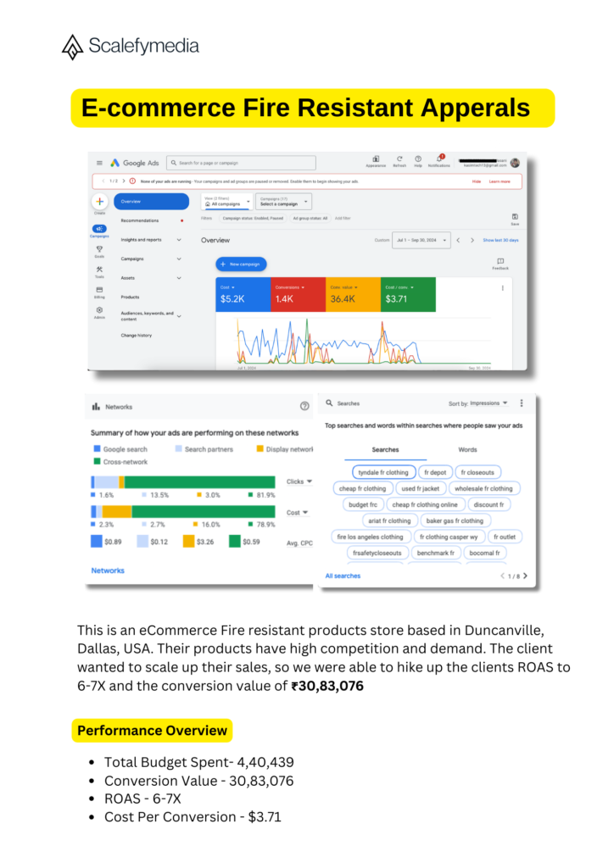Image resolution: width=614 pixels, height=868 pixels.
Task: Click the Ad group status filter chip
Action: tap(310, 218)
